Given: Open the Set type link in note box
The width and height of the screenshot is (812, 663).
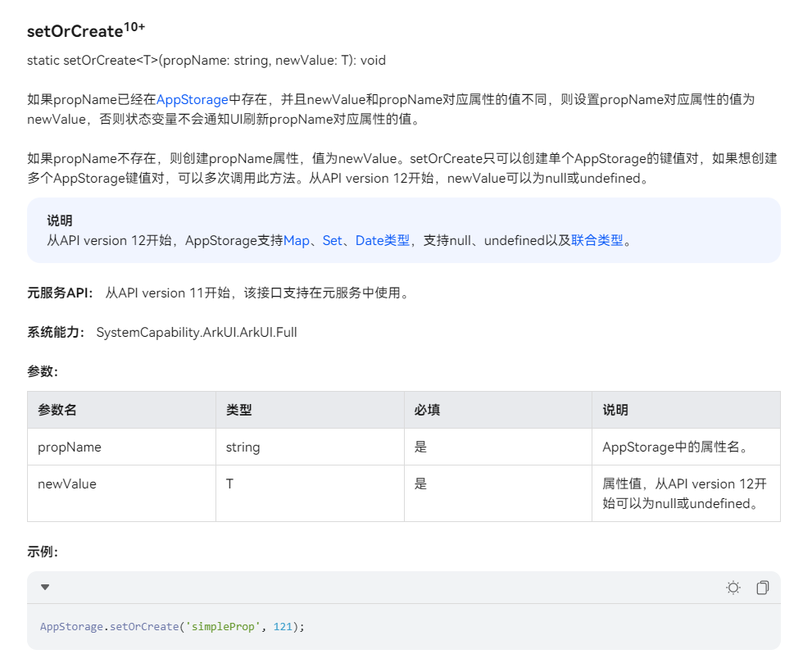Looking at the screenshot, I should 332,240.
